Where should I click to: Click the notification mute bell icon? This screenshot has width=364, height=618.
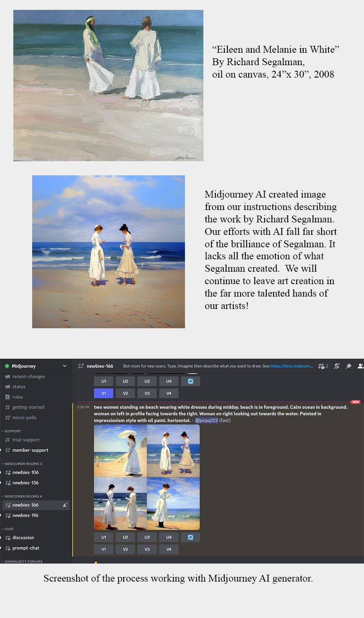click(337, 366)
